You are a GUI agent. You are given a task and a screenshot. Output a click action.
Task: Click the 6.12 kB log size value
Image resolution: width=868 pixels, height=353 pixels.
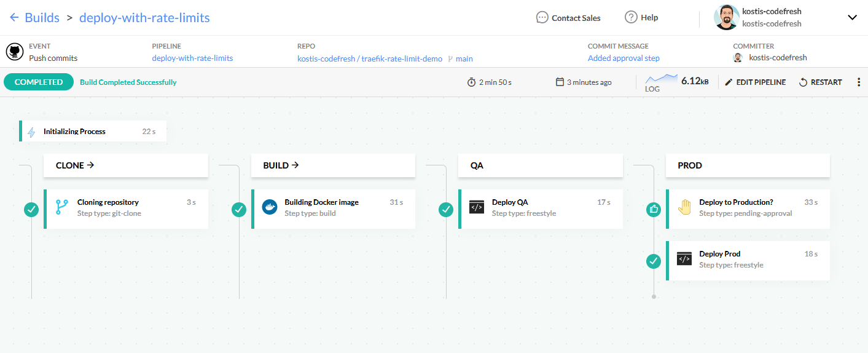click(x=695, y=81)
